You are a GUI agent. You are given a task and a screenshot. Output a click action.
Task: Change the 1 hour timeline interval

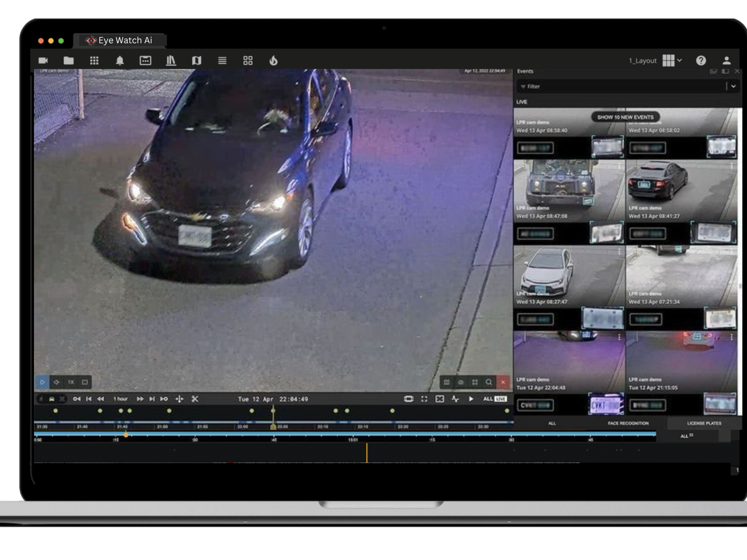click(120, 399)
